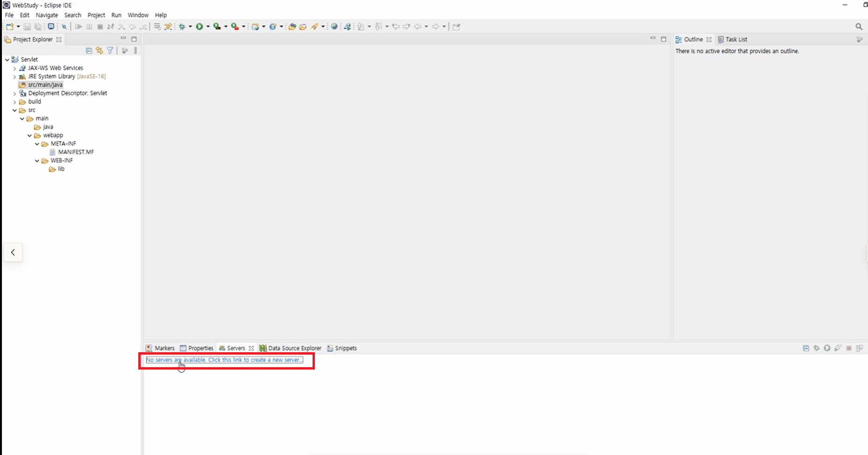Click the Forward navigation arrow in toolbar

(x=435, y=27)
